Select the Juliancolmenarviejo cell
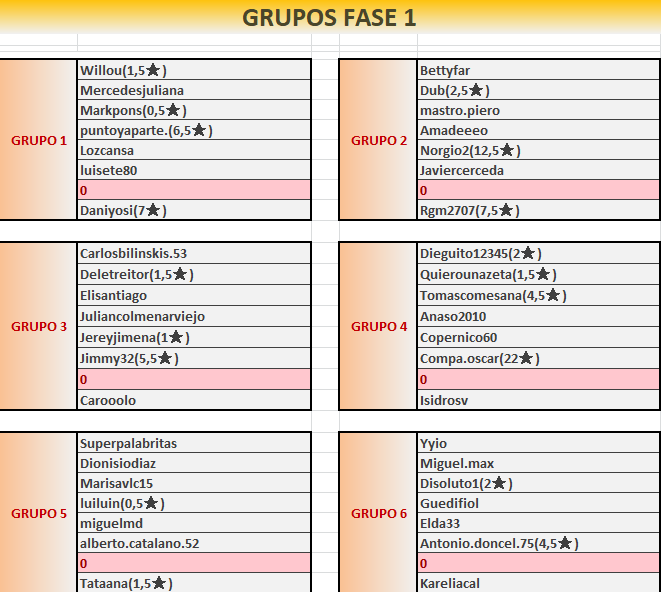The width and height of the screenshot is (661, 592). [x=194, y=316]
